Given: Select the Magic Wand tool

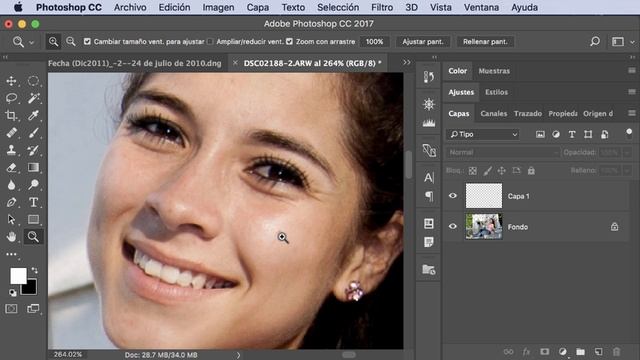Looking at the screenshot, I should tap(33, 98).
